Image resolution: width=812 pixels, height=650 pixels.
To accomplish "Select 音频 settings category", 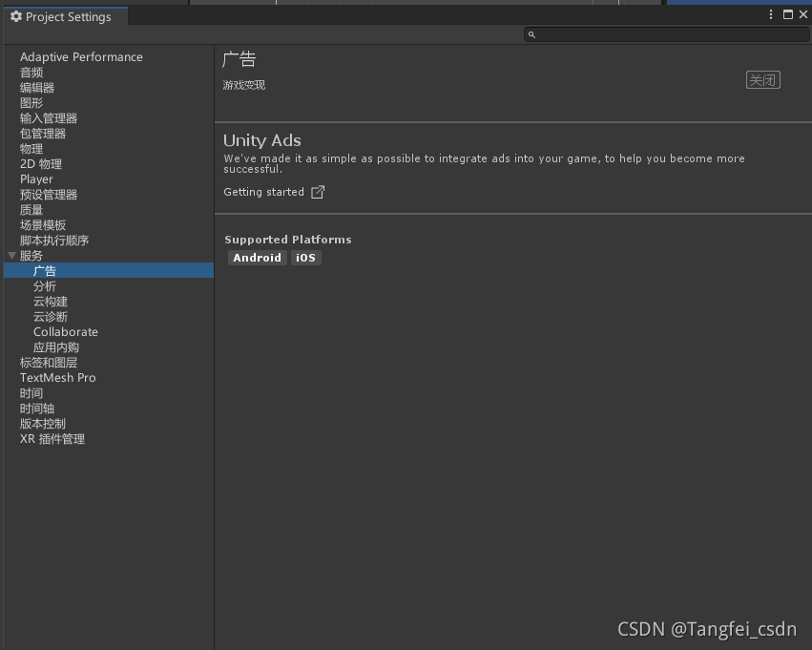I will point(31,73).
